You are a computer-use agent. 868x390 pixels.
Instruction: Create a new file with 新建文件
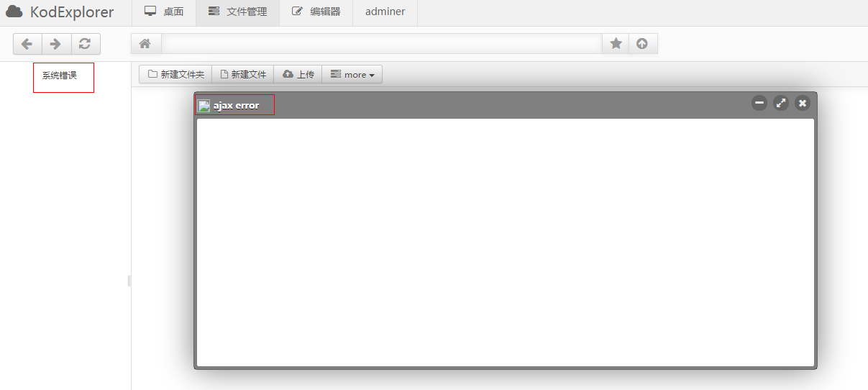click(x=243, y=75)
